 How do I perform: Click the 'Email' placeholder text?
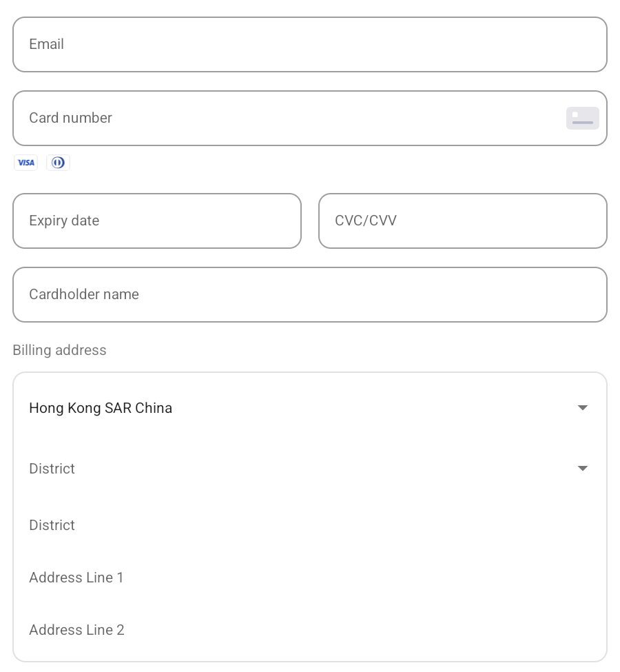(x=46, y=44)
